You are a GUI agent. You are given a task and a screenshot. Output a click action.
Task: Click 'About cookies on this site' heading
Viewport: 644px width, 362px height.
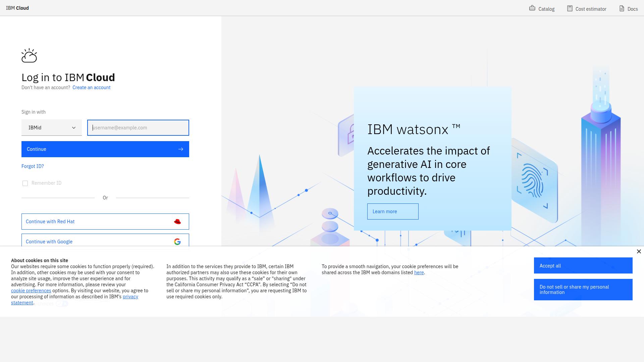click(x=40, y=260)
